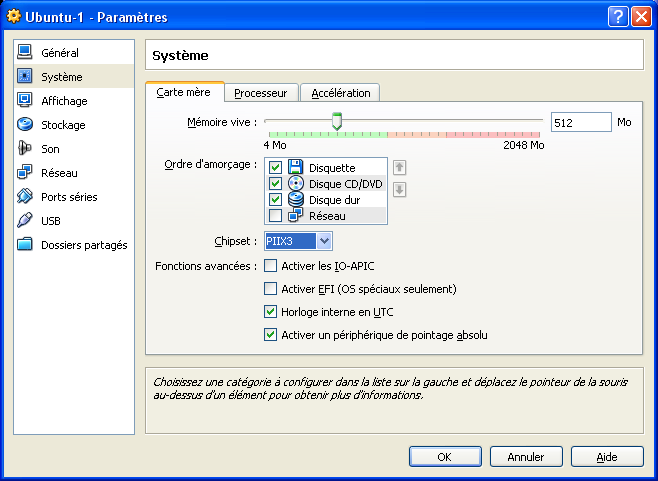This screenshot has width=658, height=481.
Task: Click the title bar help question mark
Action: [x=618, y=17]
